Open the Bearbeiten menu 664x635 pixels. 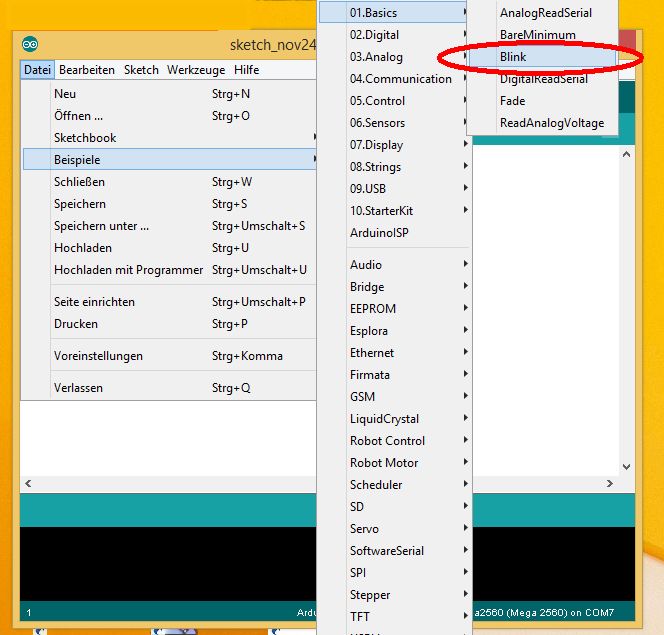[87, 69]
